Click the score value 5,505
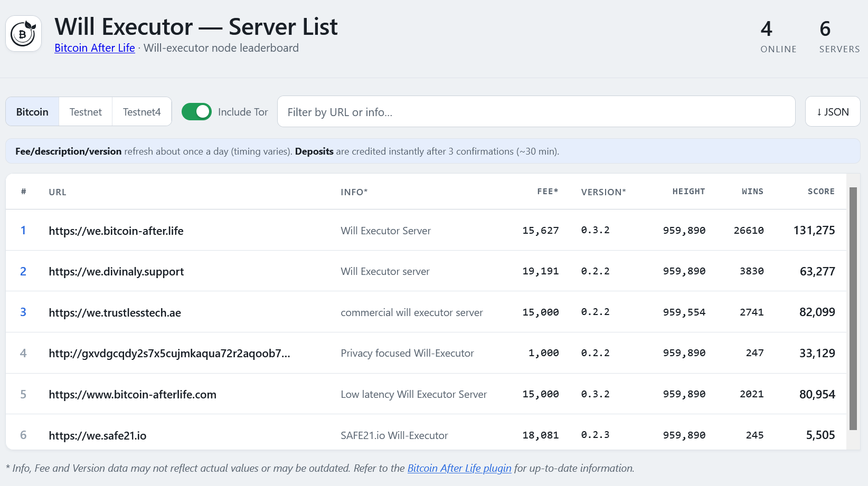Viewport: 868px width, 486px height. point(820,435)
